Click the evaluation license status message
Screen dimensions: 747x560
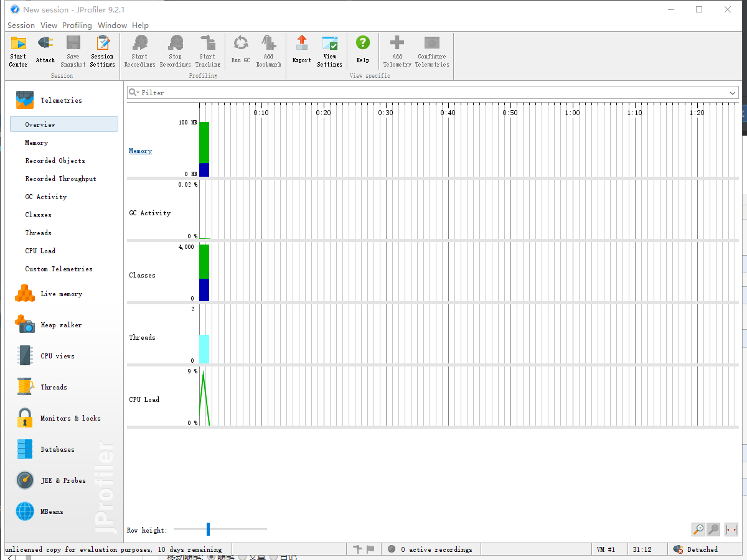(113, 549)
